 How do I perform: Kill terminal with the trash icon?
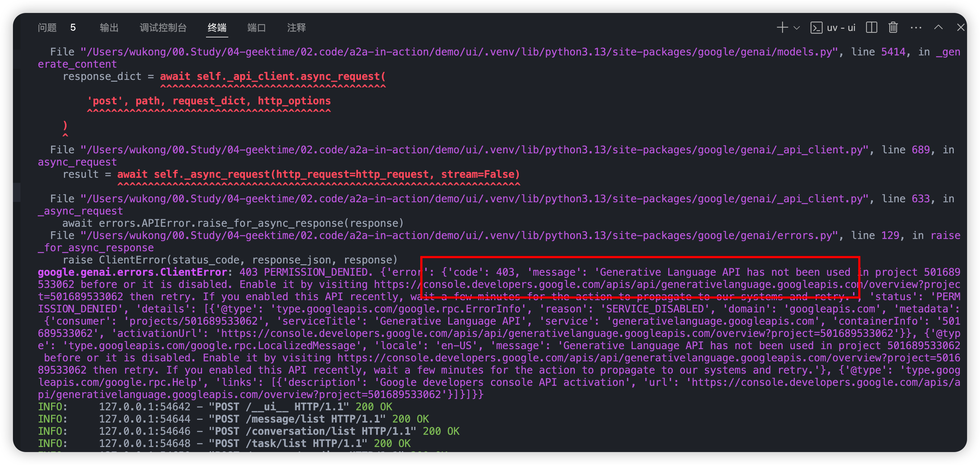(893, 27)
